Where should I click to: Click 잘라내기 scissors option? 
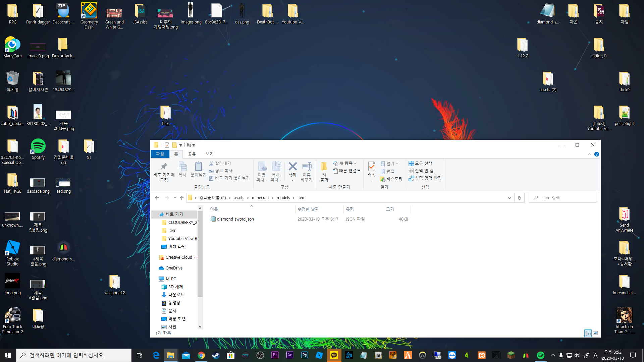pos(220,163)
